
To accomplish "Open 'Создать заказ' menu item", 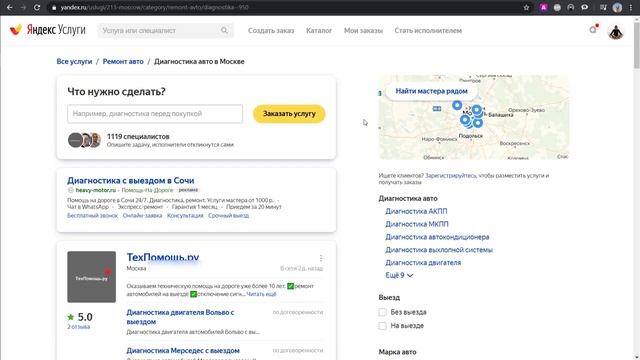I will [271, 31].
